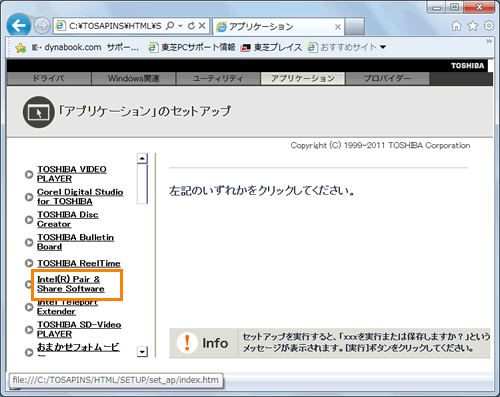Open TOSHIBA Disc Creator link
This screenshot has height=397, width=500.
click(x=68, y=219)
